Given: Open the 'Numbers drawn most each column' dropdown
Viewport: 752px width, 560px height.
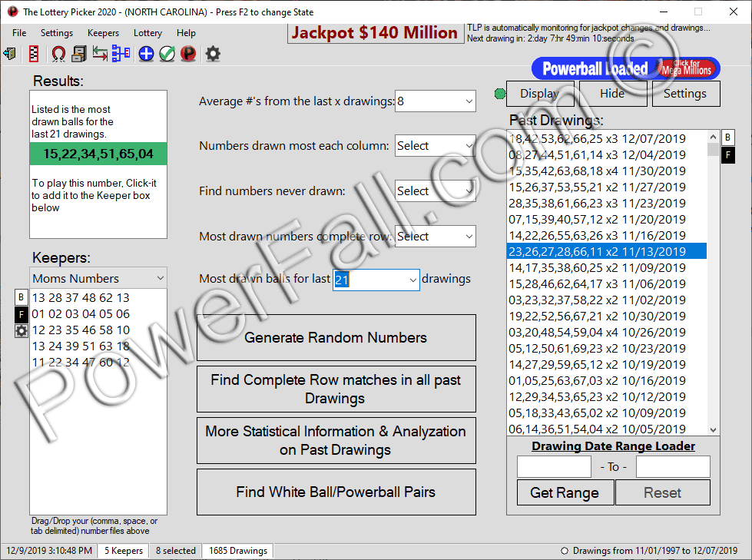Looking at the screenshot, I should point(436,146).
